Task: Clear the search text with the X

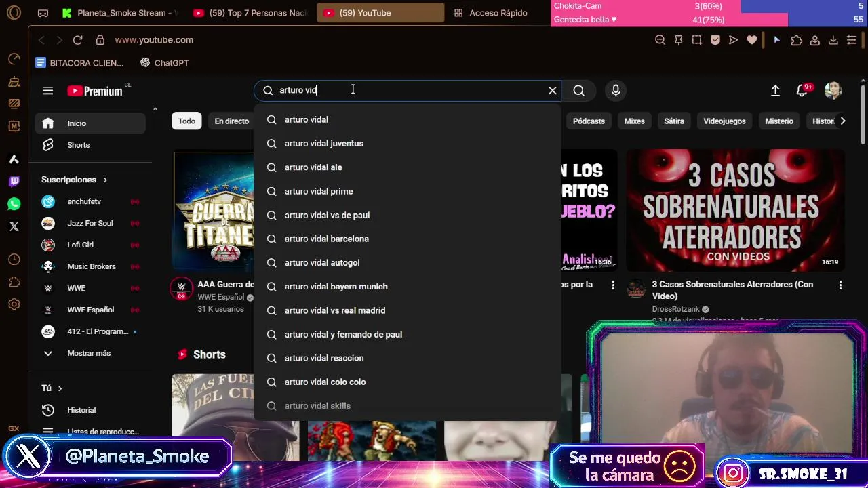Action: pyautogui.click(x=553, y=90)
